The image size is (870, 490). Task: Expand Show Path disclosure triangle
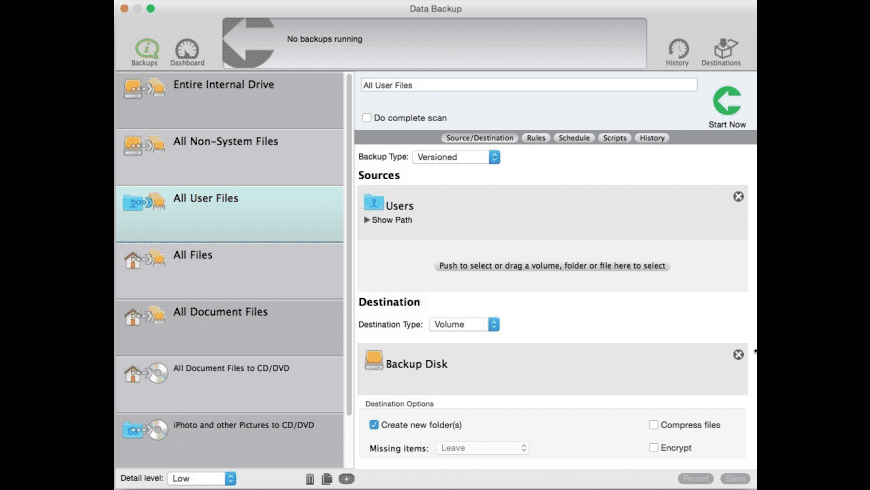(367, 220)
